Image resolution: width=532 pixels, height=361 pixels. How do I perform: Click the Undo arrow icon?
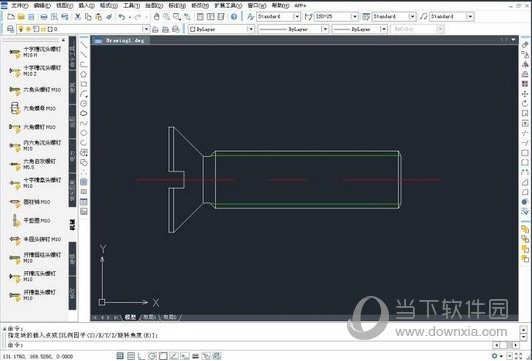point(121,17)
